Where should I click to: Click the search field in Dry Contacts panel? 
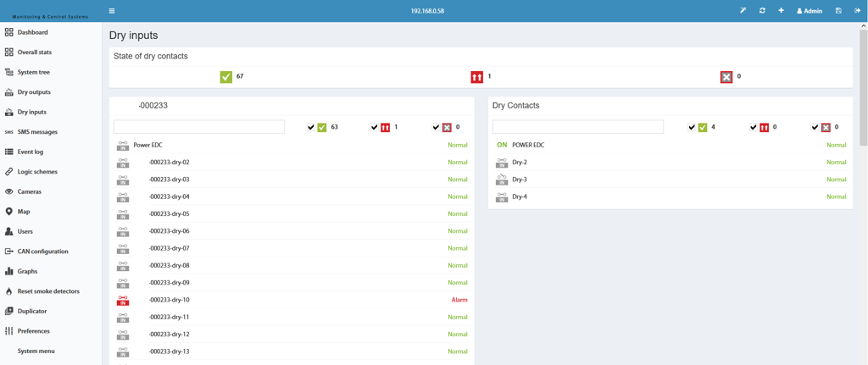(578, 127)
